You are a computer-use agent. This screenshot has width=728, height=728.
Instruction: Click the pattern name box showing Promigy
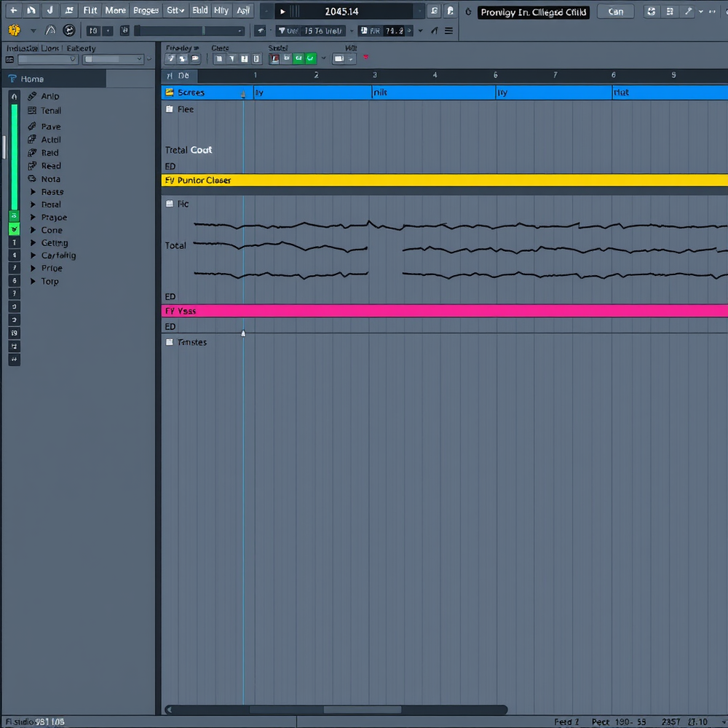point(534,12)
